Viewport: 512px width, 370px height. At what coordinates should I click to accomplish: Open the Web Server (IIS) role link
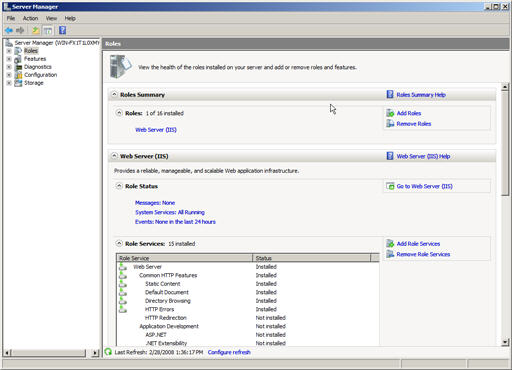point(156,130)
